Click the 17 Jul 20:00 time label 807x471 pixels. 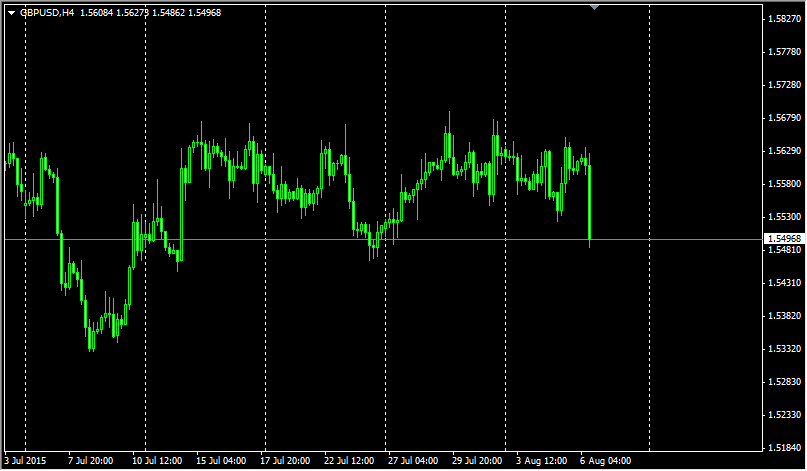click(x=285, y=461)
